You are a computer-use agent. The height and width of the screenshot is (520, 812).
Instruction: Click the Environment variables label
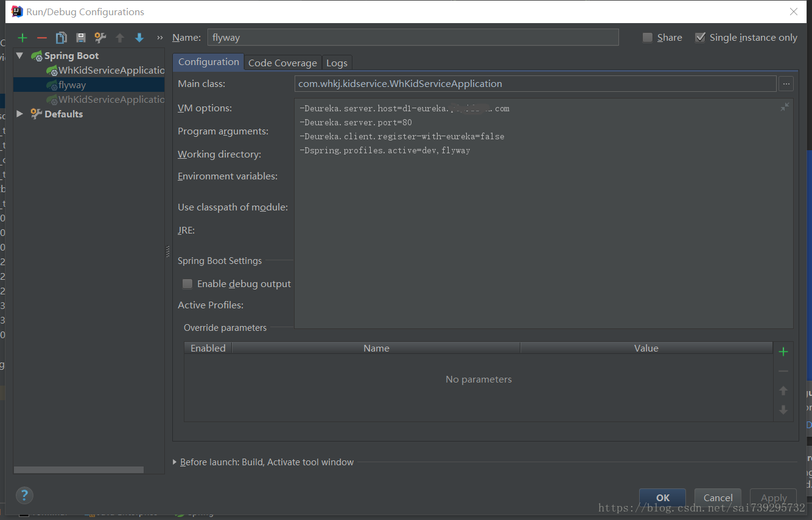[x=228, y=176]
